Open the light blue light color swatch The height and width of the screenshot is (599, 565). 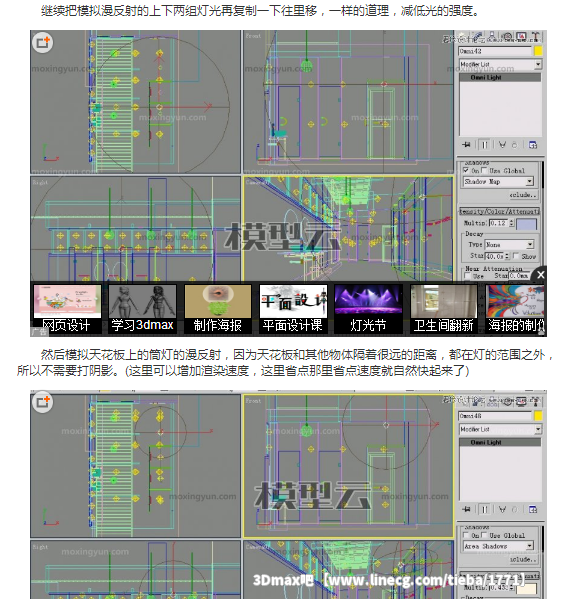526,224
